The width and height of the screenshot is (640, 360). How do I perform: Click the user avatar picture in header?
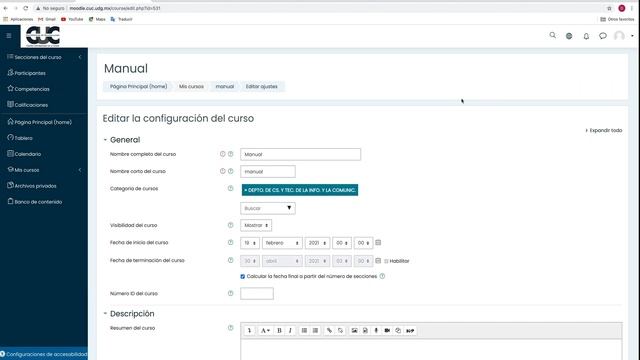click(x=619, y=36)
